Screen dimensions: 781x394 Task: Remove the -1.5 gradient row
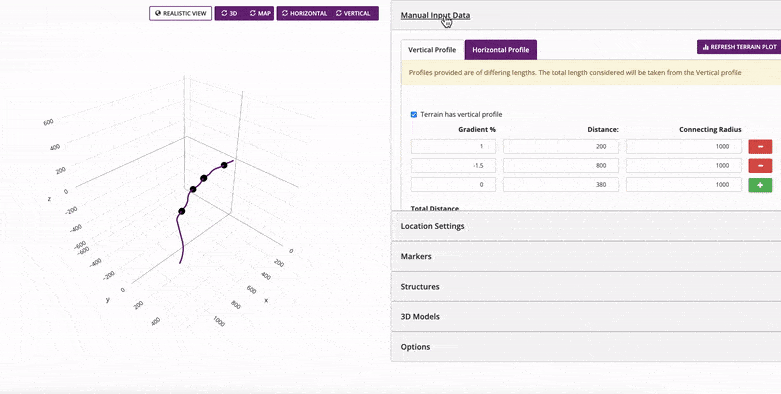point(760,165)
